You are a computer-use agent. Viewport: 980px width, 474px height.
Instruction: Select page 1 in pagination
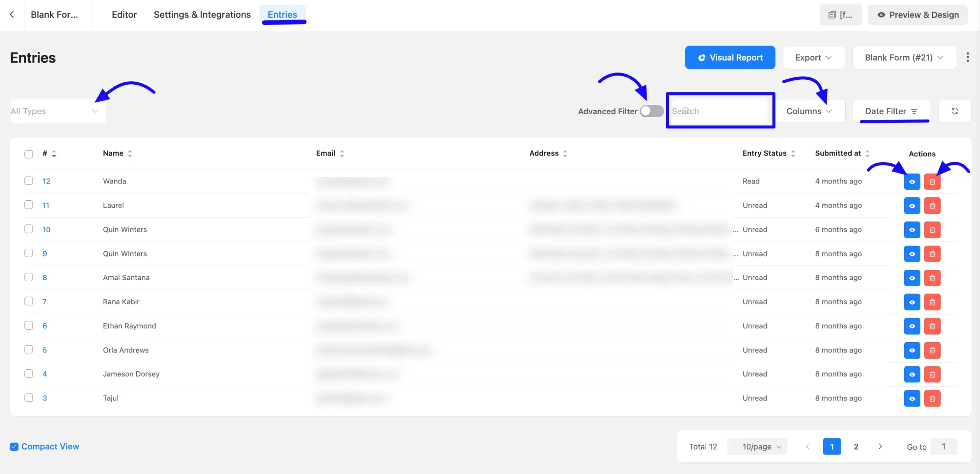point(832,447)
